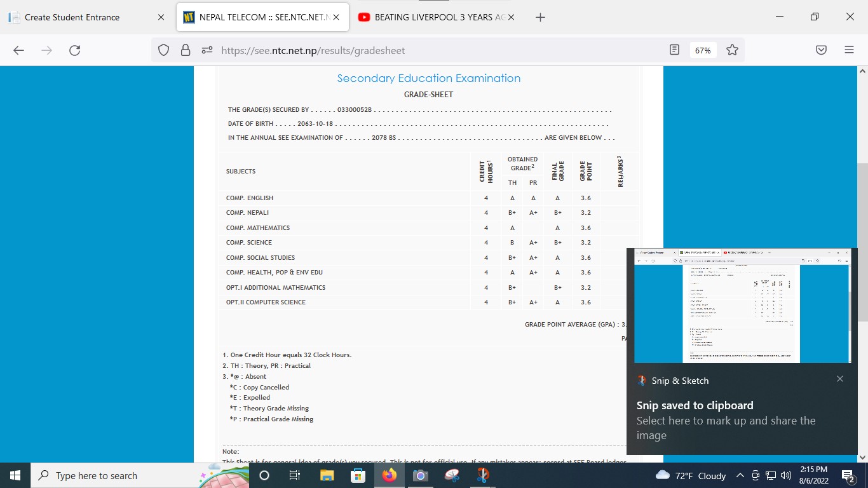Open the Firefox application menu
868x488 pixels.
tap(849, 50)
